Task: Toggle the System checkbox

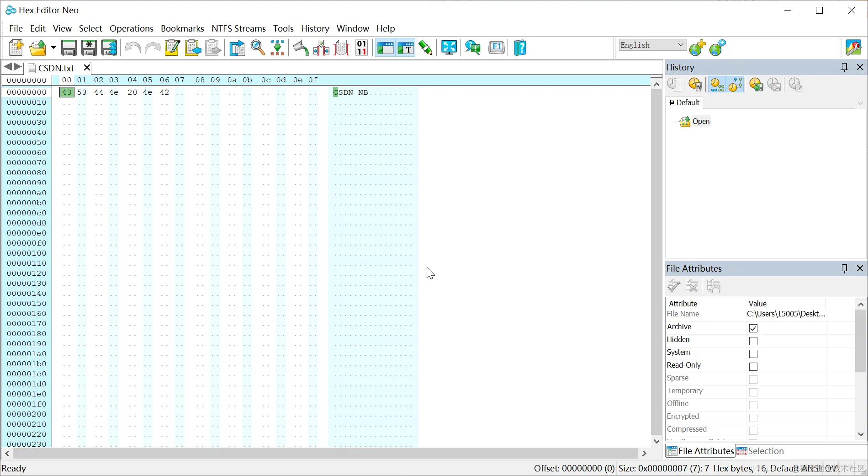Action: point(753,354)
